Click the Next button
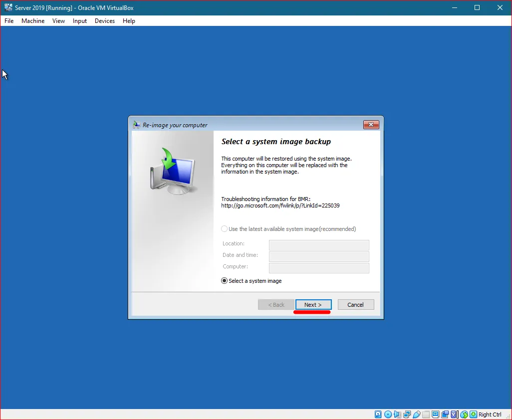Screen dimensions: 512x420 pos(313,304)
